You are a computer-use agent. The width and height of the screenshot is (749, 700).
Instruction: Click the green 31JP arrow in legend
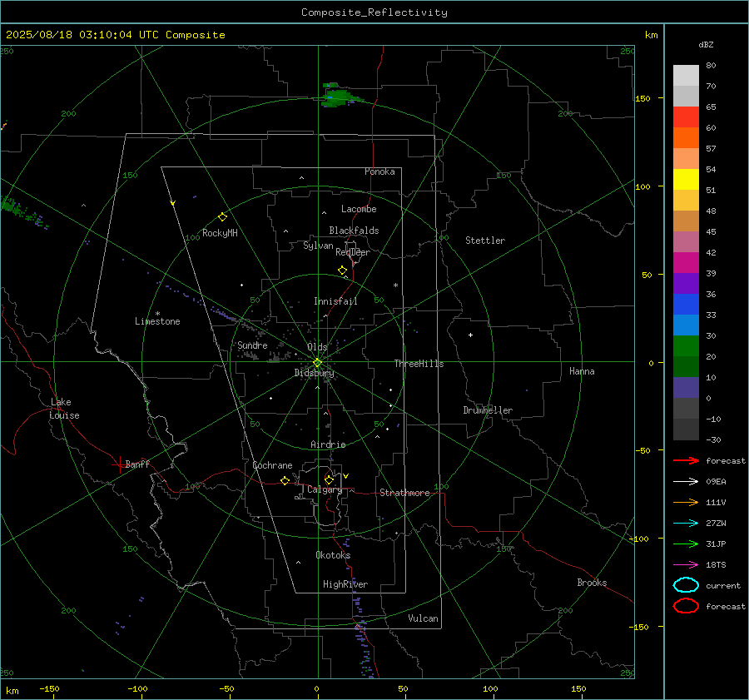686,544
